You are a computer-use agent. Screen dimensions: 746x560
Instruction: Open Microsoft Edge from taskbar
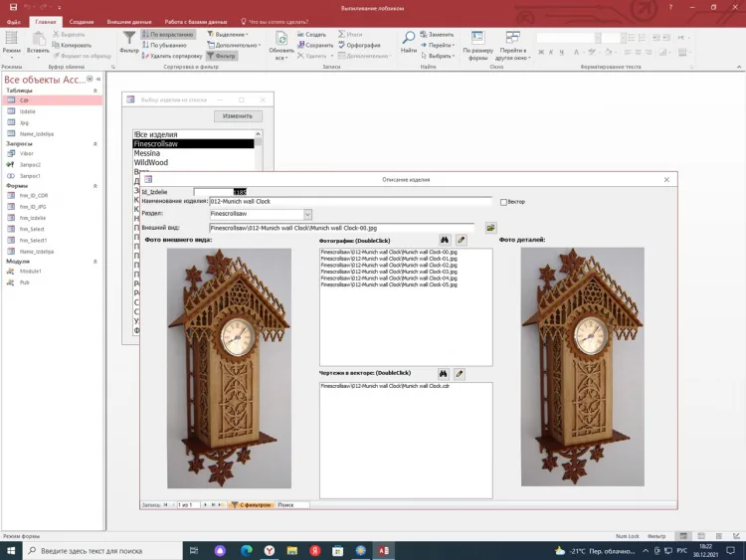[246, 551]
